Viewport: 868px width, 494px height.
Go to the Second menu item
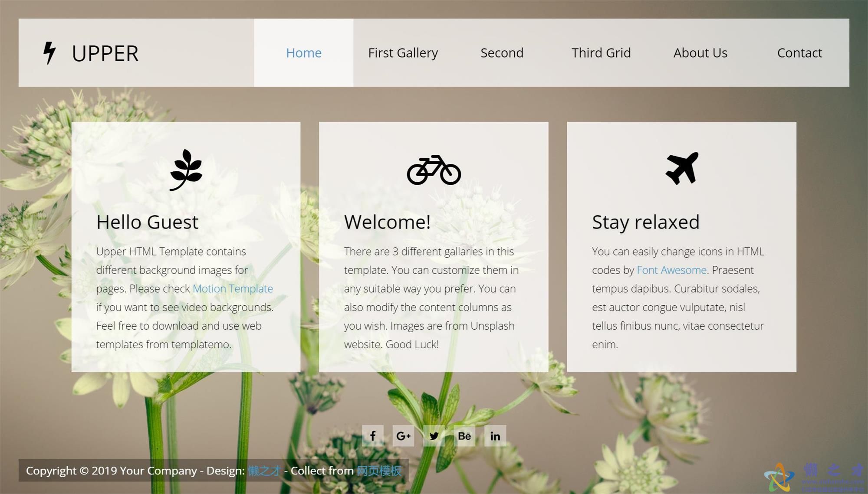502,52
